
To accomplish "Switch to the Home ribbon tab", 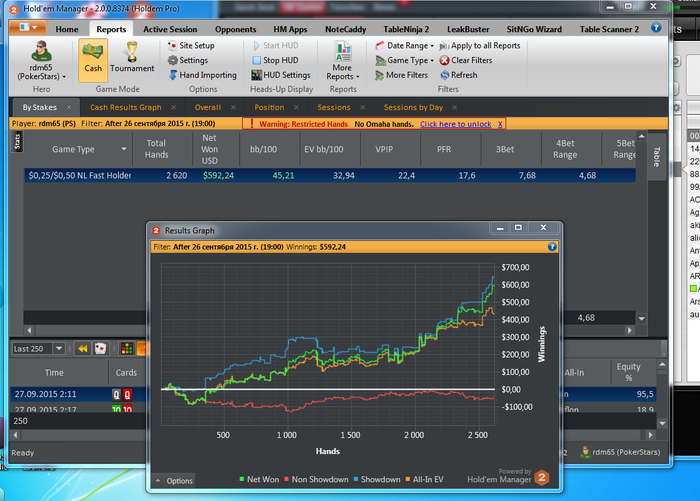I will click(x=67, y=29).
